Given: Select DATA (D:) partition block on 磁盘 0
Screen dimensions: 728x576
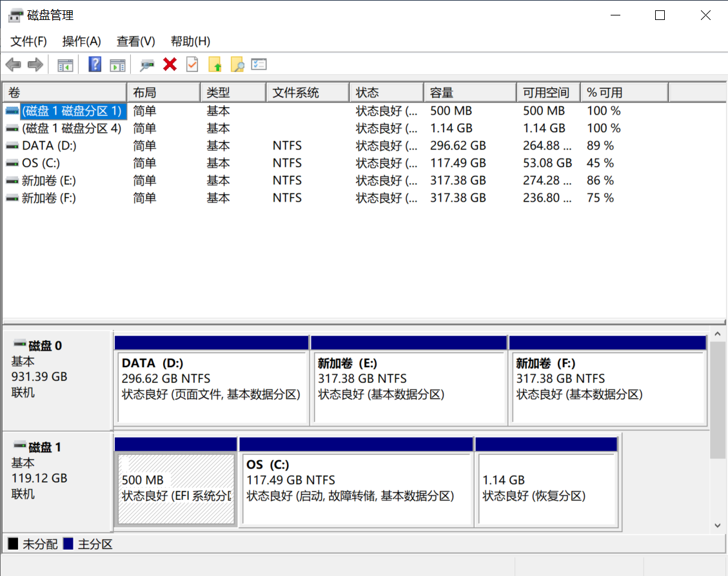Looking at the screenshot, I should (x=212, y=380).
